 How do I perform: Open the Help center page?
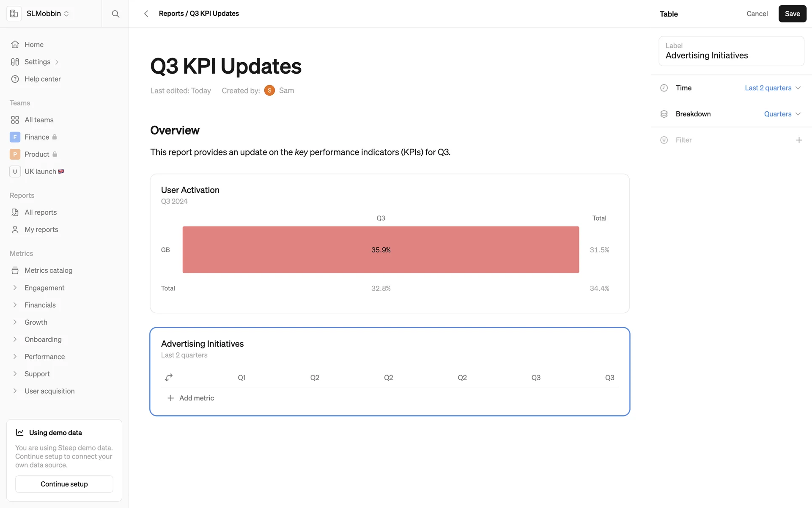tap(42, 79)
